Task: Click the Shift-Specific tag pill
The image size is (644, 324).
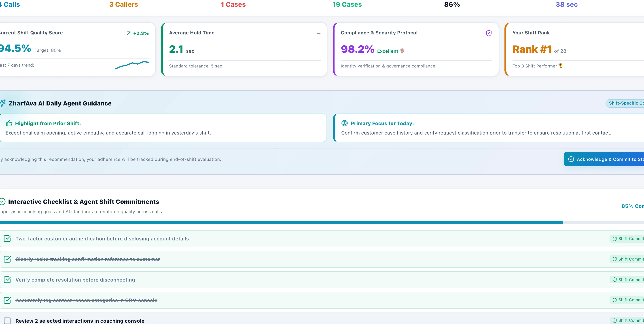Action: coord(625,103)
